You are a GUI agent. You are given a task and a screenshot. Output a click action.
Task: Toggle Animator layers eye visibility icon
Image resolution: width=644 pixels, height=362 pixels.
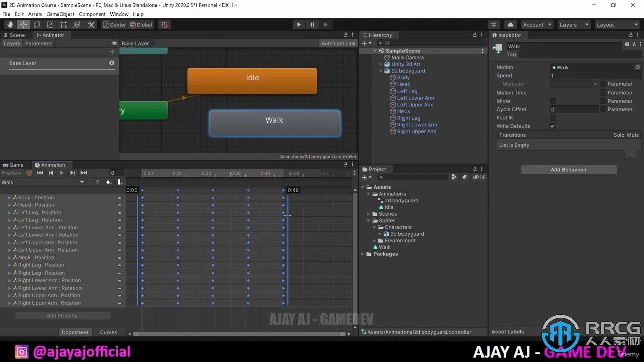[114, 44]
